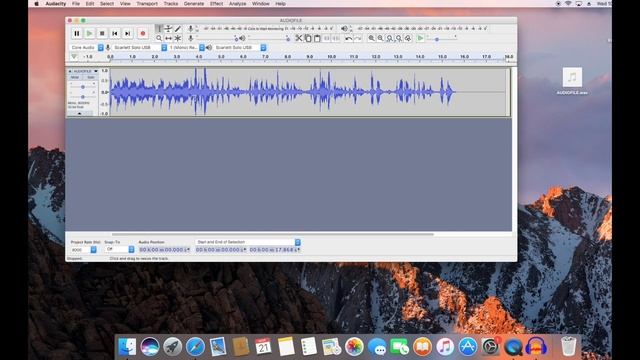Click the selection end time field
The width and height of the screenshot is (640, 360).
click(x=275, y=249)
